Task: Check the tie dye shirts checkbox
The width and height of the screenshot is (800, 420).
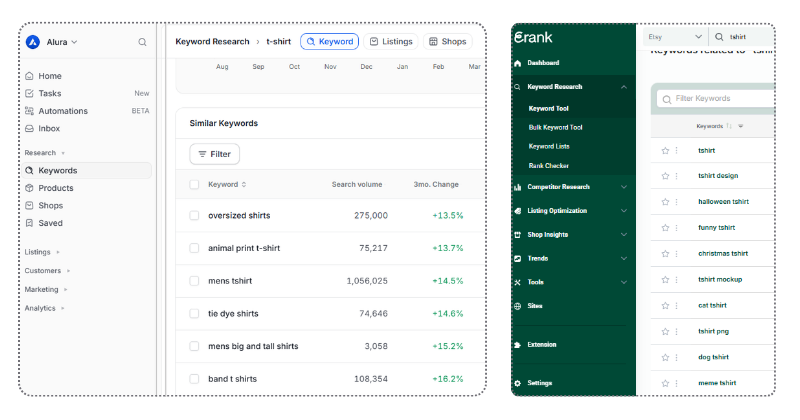Action: [194, 313]
